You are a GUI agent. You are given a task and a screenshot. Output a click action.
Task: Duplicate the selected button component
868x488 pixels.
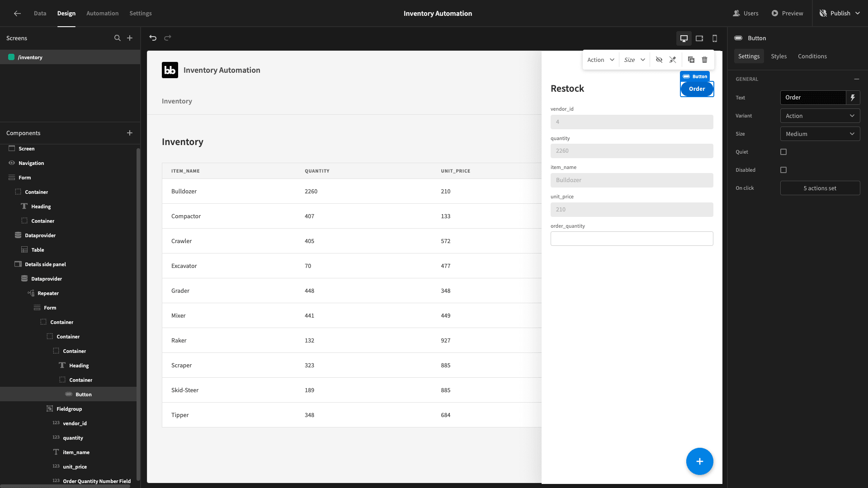(x=691, y=60)
